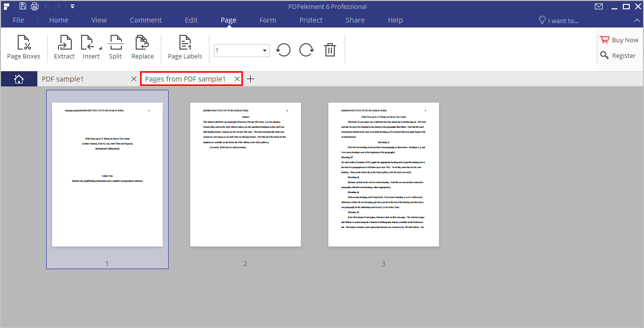Click the Save document icon
The image size is (644, 328).
(22, 6)
